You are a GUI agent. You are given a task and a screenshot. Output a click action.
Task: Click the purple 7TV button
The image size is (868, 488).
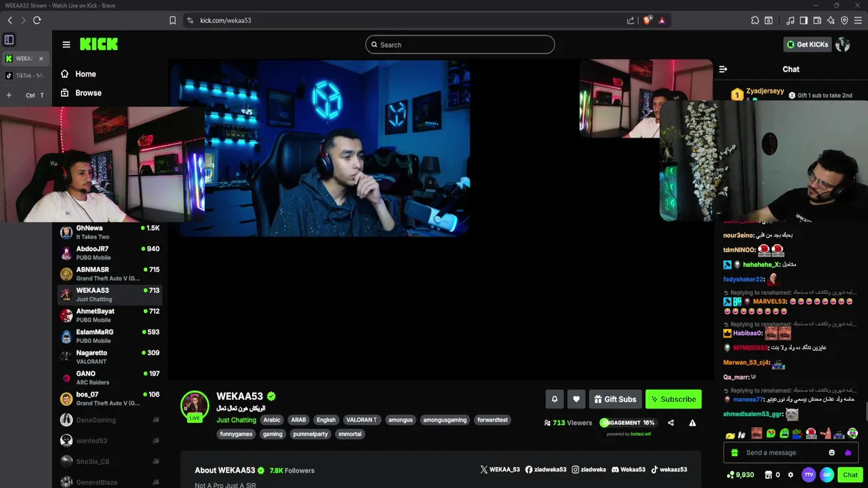click(808, 475)
